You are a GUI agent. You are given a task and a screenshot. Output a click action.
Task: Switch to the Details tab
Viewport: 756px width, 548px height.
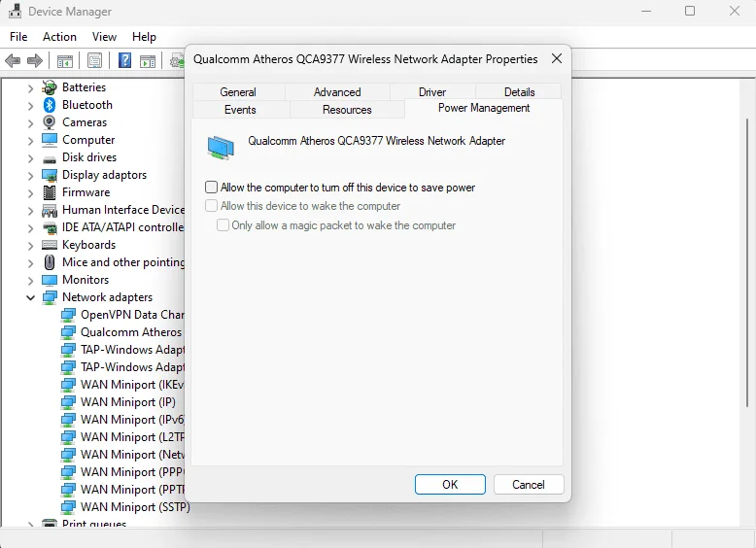click(519, 92)
